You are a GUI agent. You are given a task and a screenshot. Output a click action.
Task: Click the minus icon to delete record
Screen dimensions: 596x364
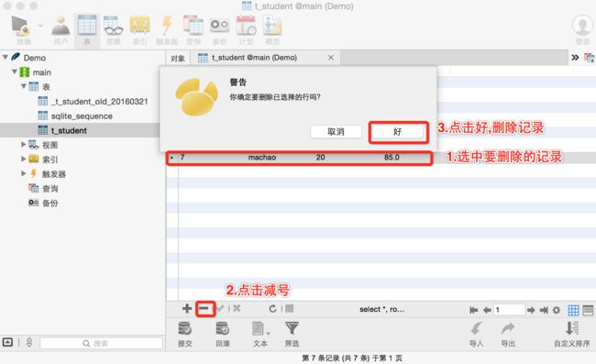coord(204,308)
